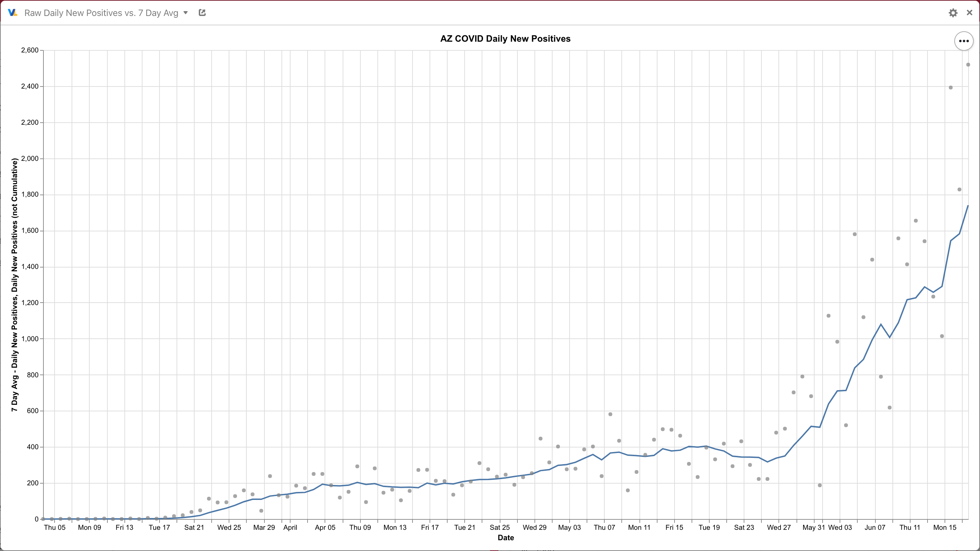Click the Tue 19 axis label

(x=709, y=527)
